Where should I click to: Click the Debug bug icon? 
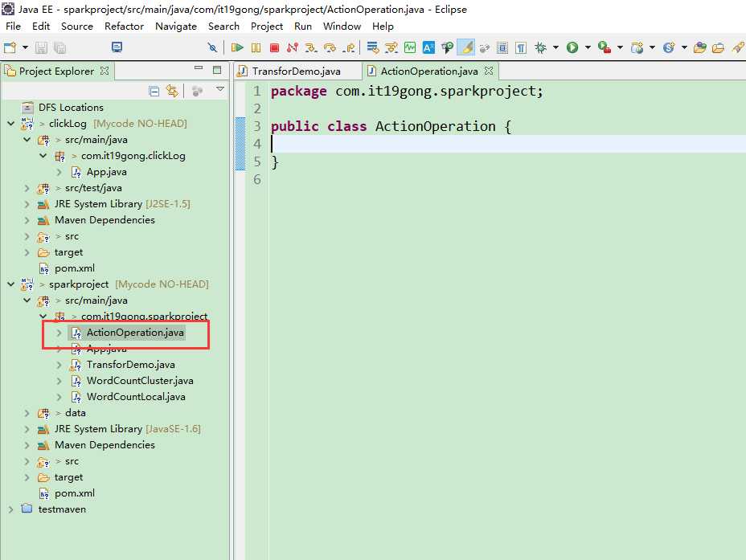(x=540, y=47)
